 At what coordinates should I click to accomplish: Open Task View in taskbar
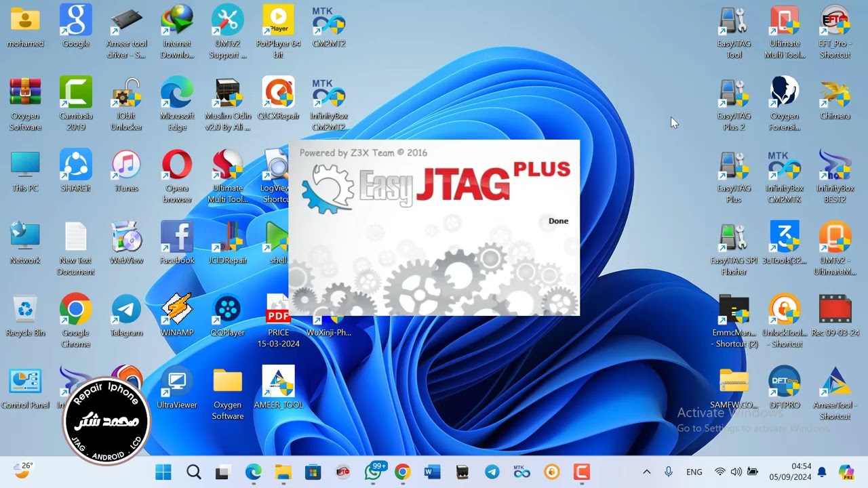click(x=222, y=472)
